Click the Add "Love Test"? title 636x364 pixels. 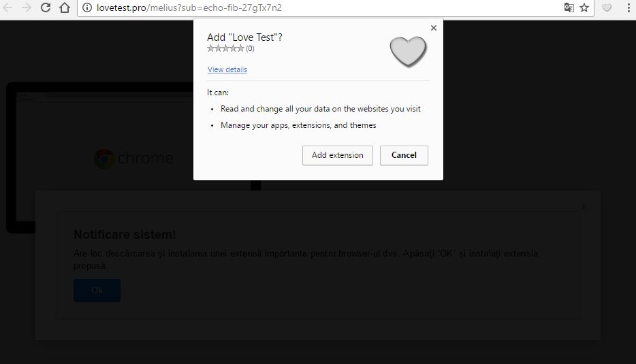244,37
